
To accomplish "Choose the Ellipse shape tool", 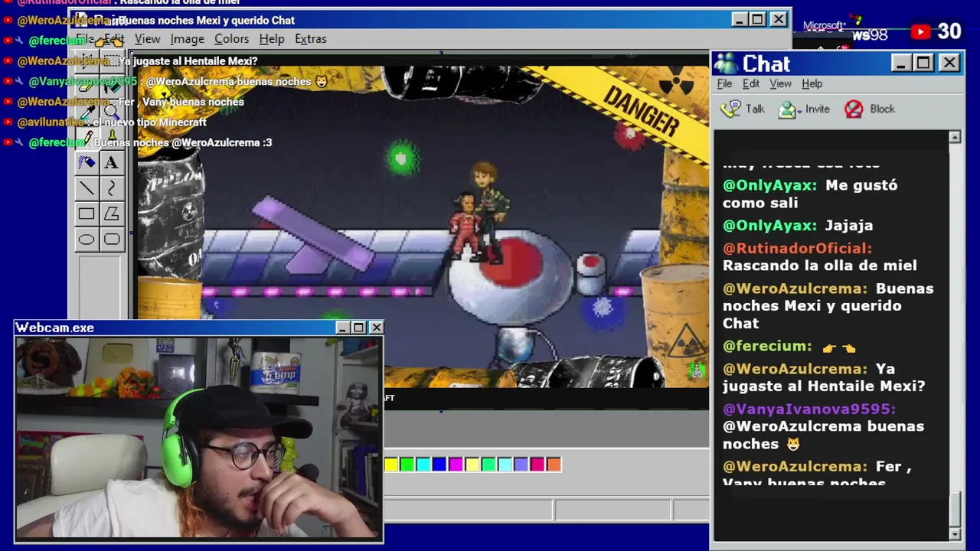I will point(87,240).
